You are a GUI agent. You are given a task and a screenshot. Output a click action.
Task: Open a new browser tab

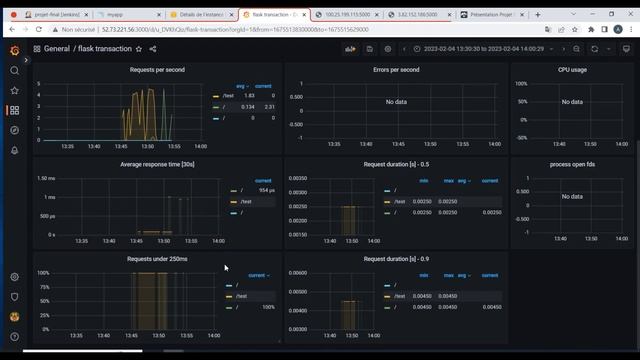point(538,15)
